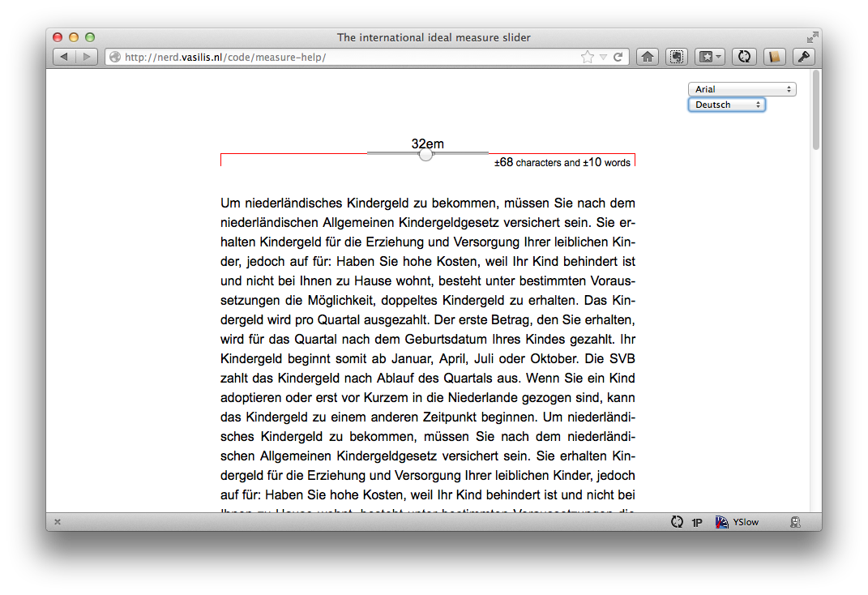Open the Arial font dropdown
This screenshot has width=868, height=595.
tap(742, 89)
